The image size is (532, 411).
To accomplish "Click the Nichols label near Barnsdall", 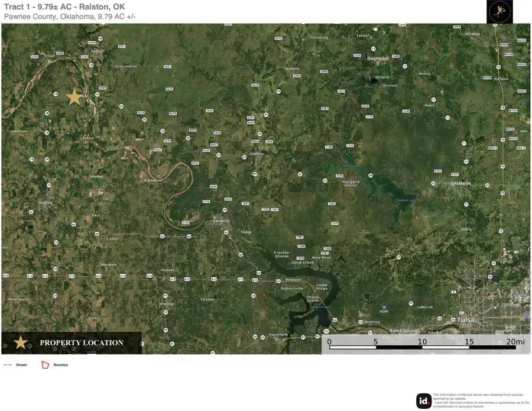I will pyautogui.click(x=390, y=86).
